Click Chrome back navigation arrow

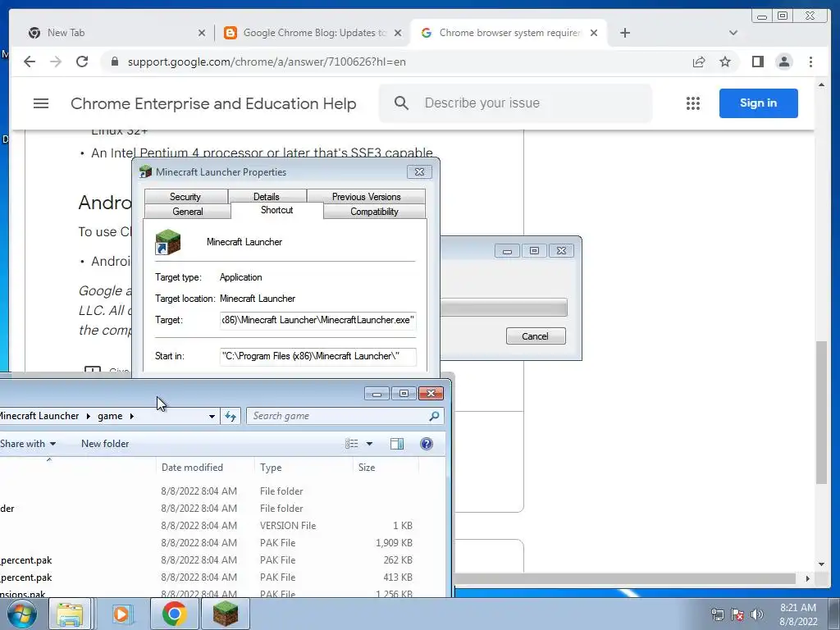point(30,62)
